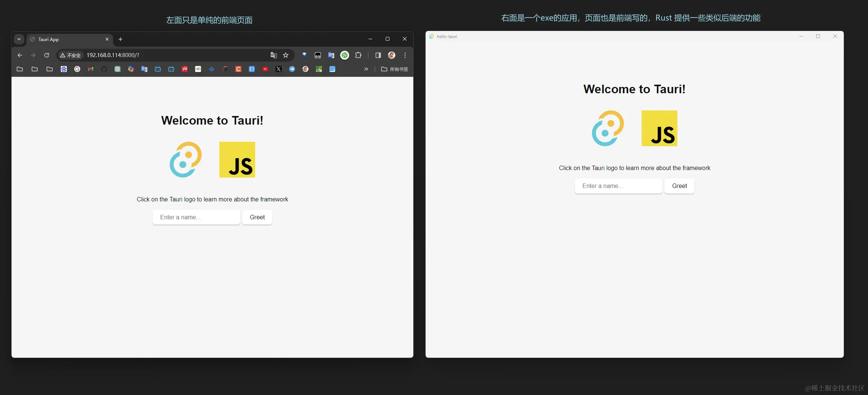Open the Copilot bookmark
The image size is (868, 395).
pos(131,69)
